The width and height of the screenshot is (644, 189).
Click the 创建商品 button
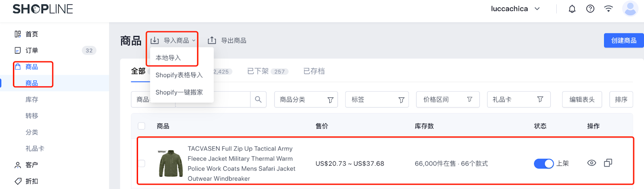pos(623,40)
